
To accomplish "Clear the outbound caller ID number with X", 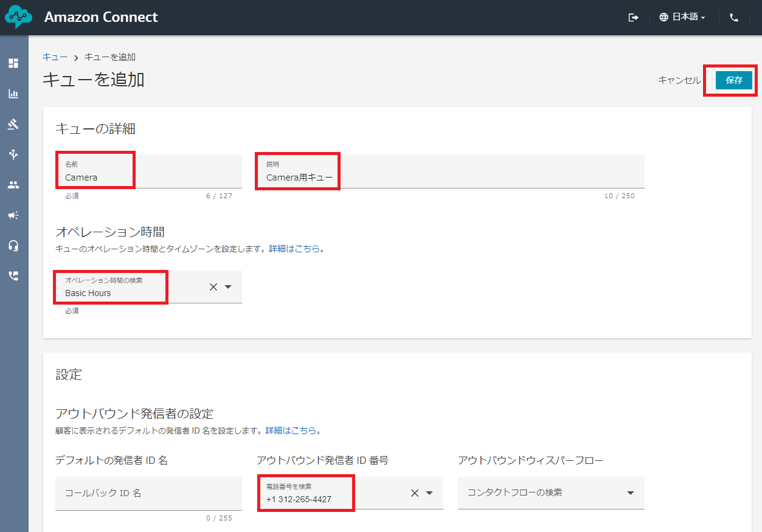I will 415,493.
